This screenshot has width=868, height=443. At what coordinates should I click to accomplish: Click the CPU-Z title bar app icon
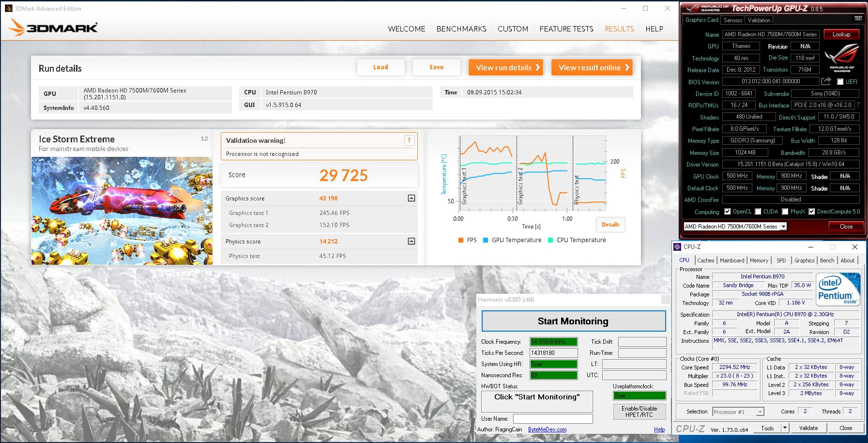[x=677, y=247]
